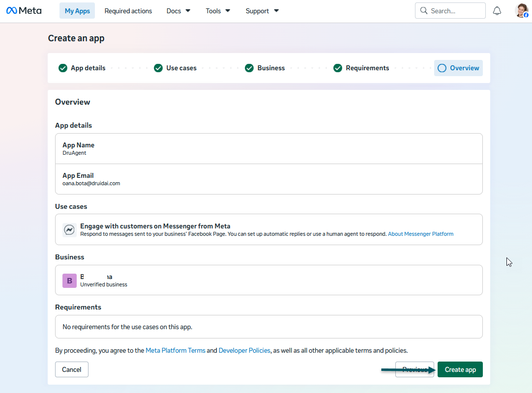Image resolution: width=532 pixels, height=393 pixels.
Task: Click the App Name value DruAgent
Action: point(74,153)
